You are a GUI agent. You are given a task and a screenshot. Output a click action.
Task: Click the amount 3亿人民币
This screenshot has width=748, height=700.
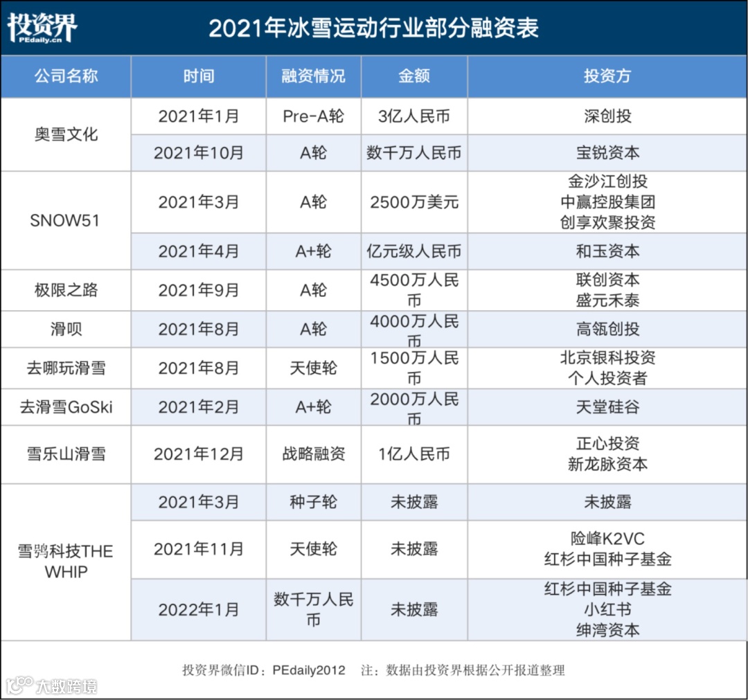click(414, 116)
